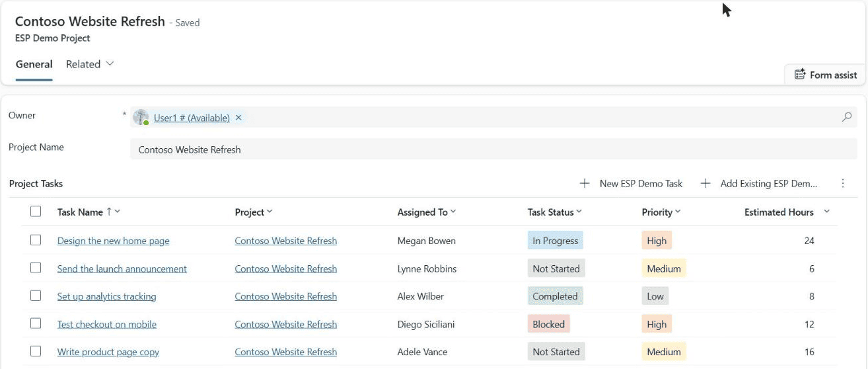This screenshot has height=369, width=868.
Task: Select all rows with the header checkbox
Action: tap(36, 212)
